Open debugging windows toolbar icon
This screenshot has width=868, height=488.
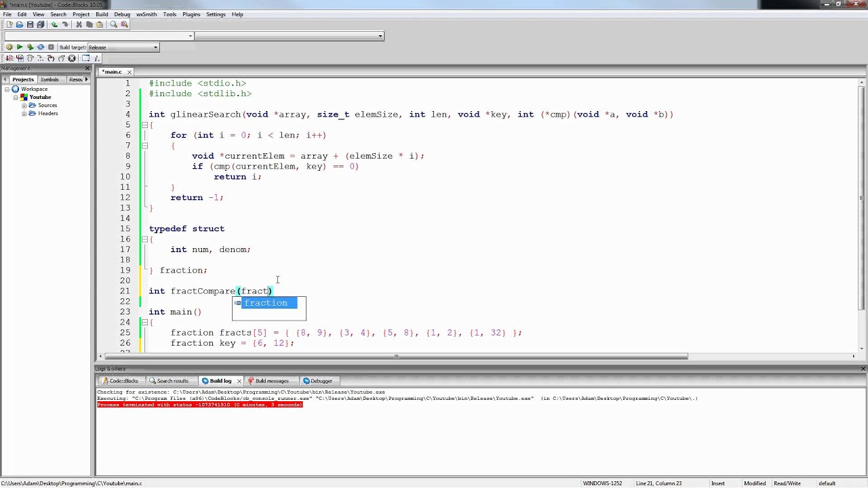tap(85, 58)
